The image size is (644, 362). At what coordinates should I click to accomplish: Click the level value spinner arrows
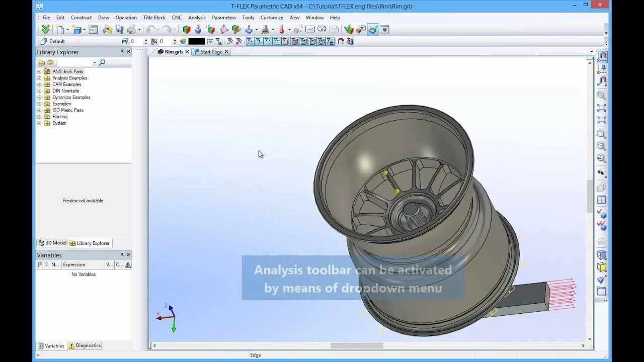pyautogui.click(x=146, y=41)
